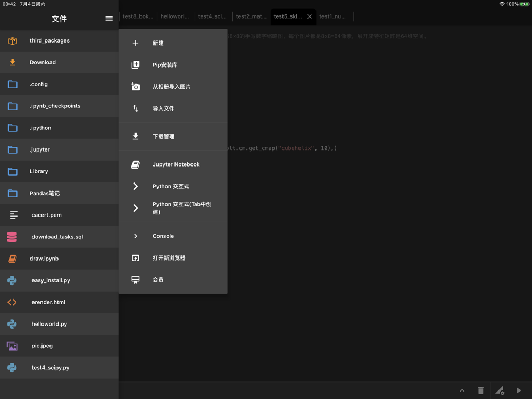Open the draw.ipynb notebook file
Screen dimensions: 532x399
[44, 259]
